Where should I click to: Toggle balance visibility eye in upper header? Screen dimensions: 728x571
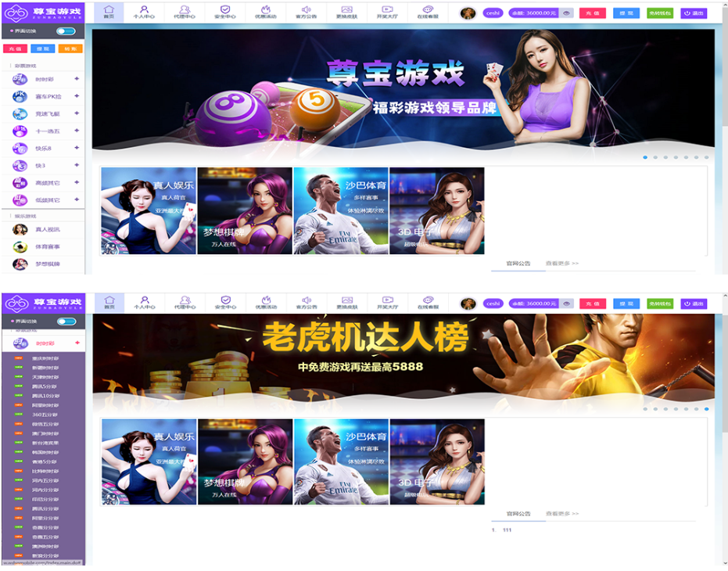coord(567,13)
